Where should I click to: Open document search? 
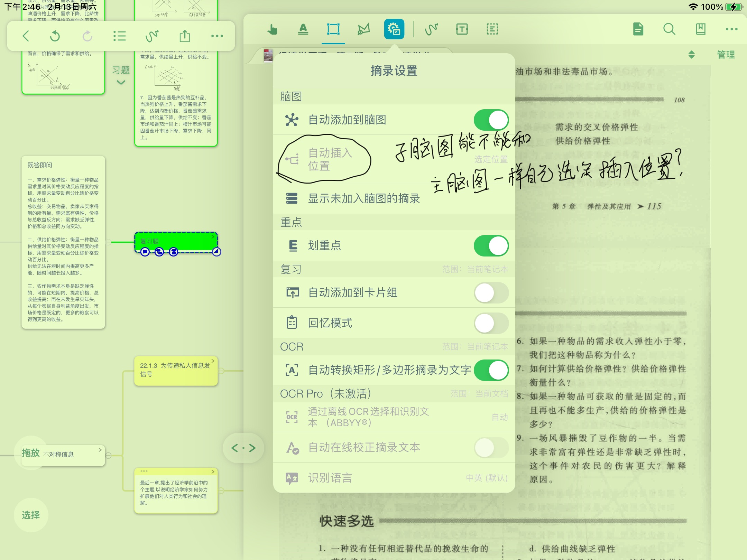coord(669,29)
